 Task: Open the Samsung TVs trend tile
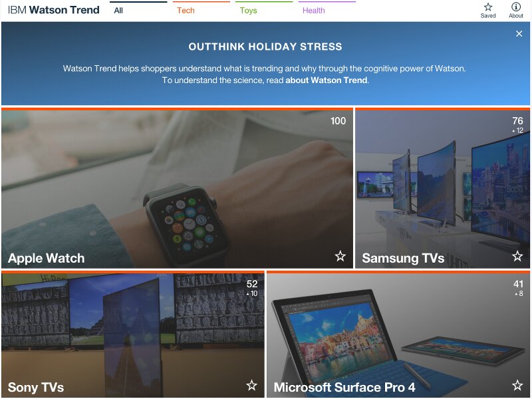[x=442, y=188]
